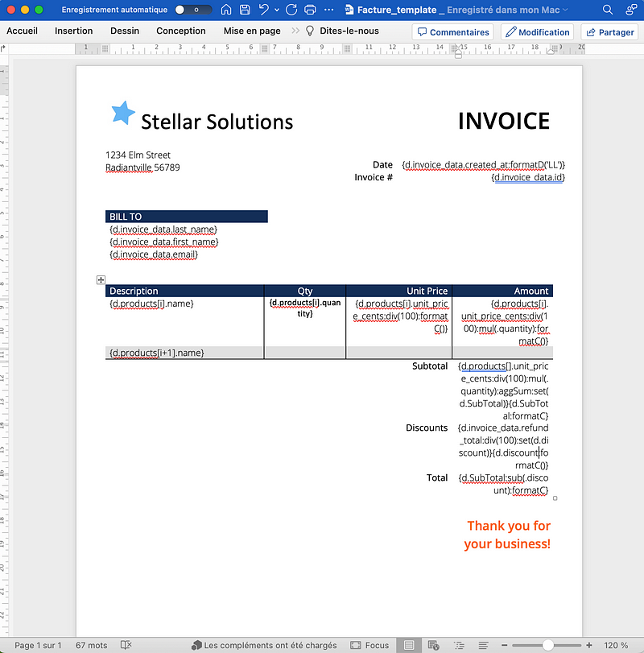
Task: Click the Dites-le-nous lightbulb field
Action: (343, 31)
